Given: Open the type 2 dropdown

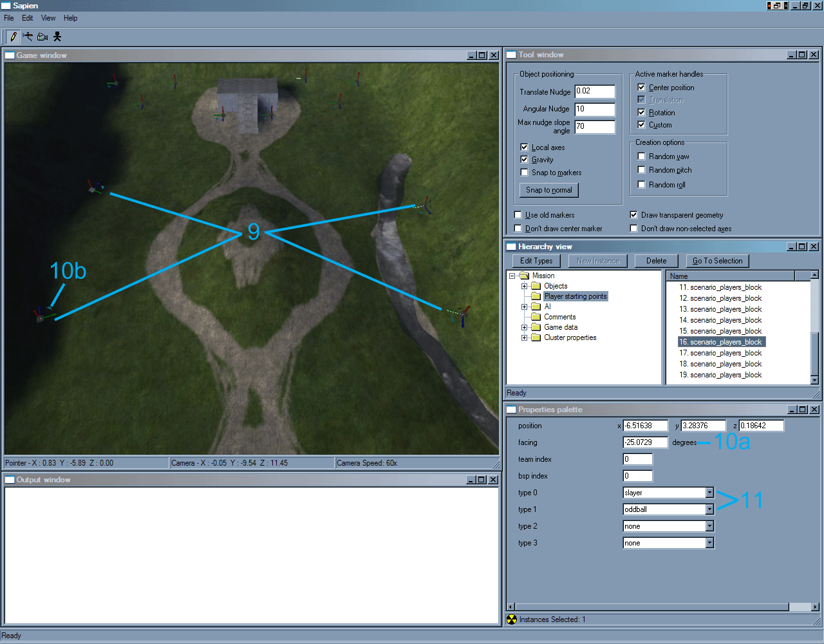Looking at the screenshot, I should (x=709, y=526).
